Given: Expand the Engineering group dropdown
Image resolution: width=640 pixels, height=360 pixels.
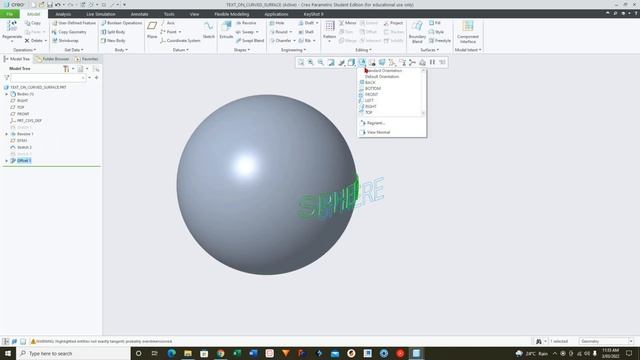Looking at the screenshot, I should pyautogui.click(x=293, y=50).
